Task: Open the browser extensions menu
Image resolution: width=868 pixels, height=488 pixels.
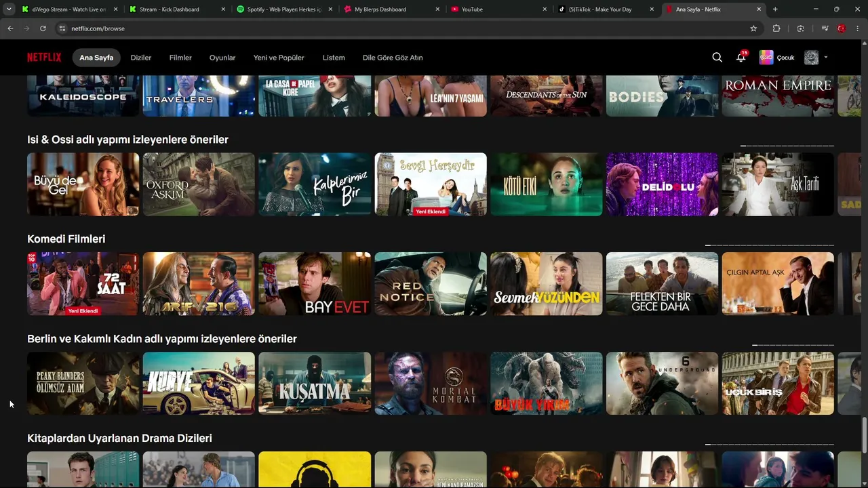Action: tap(776, 28)
